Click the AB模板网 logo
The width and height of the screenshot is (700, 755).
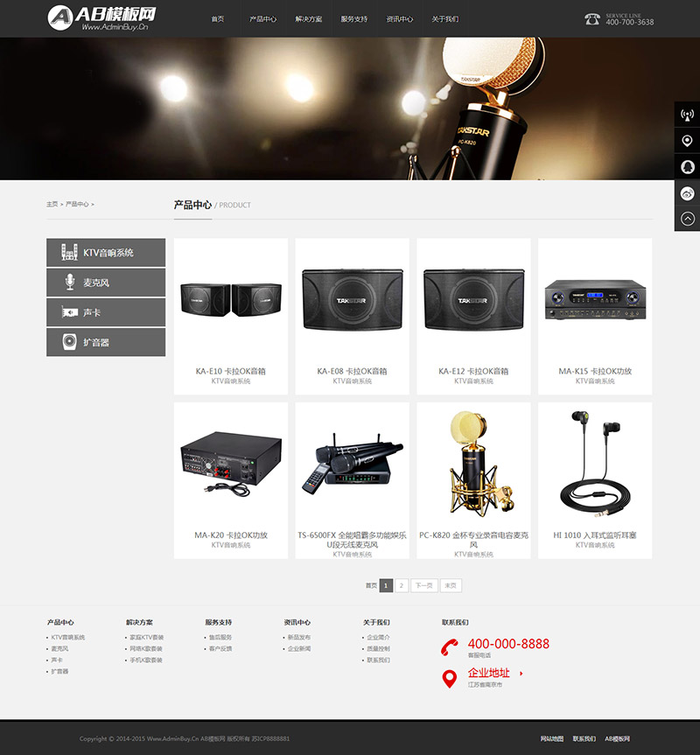(x=102, y=18)
